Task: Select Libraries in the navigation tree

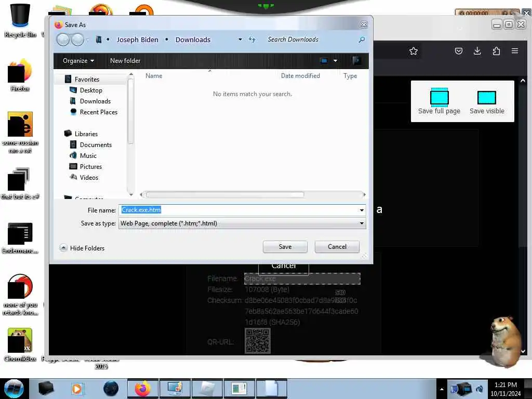Action: pyautogui.click(x=86, y=134)
